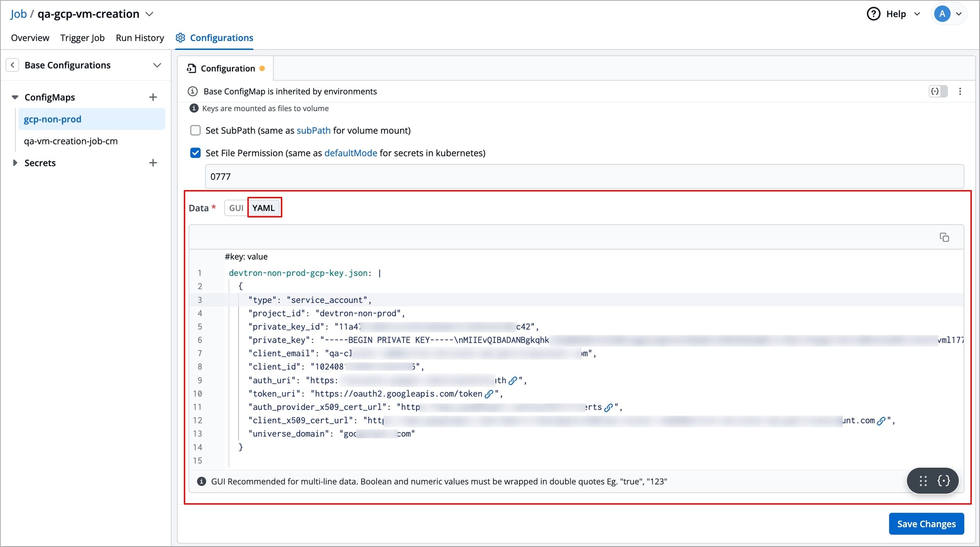Switch to the Run History tab
Viewport: 980px width, 547px height.
coord(140,38)
